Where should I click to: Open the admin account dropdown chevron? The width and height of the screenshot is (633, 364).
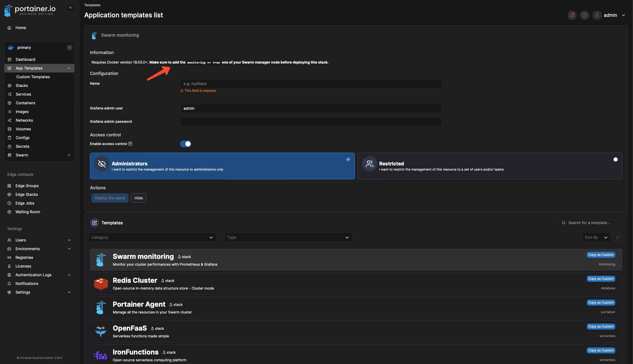623,15
